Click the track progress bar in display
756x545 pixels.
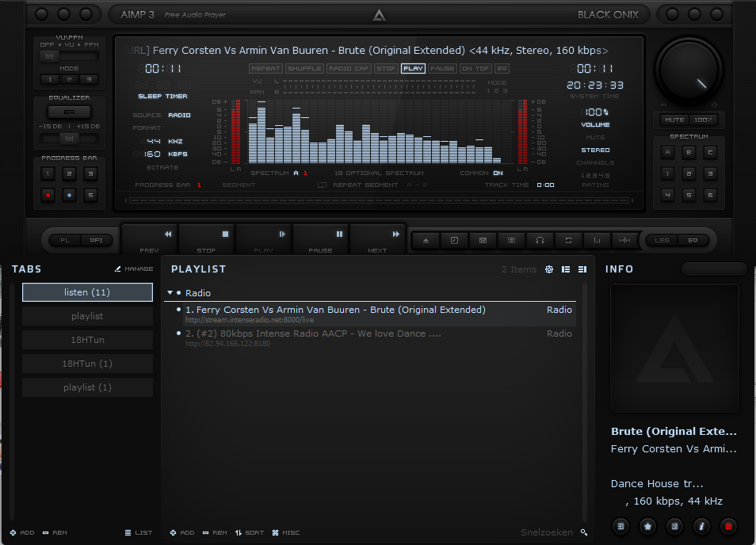379,200
